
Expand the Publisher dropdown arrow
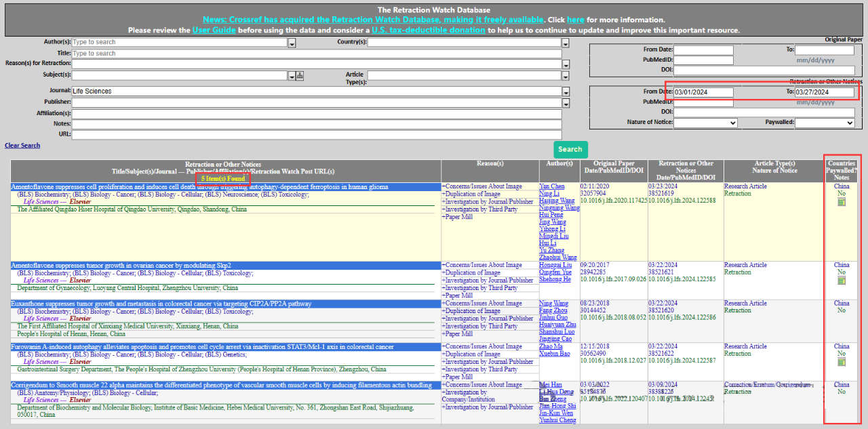click(566, 102)
